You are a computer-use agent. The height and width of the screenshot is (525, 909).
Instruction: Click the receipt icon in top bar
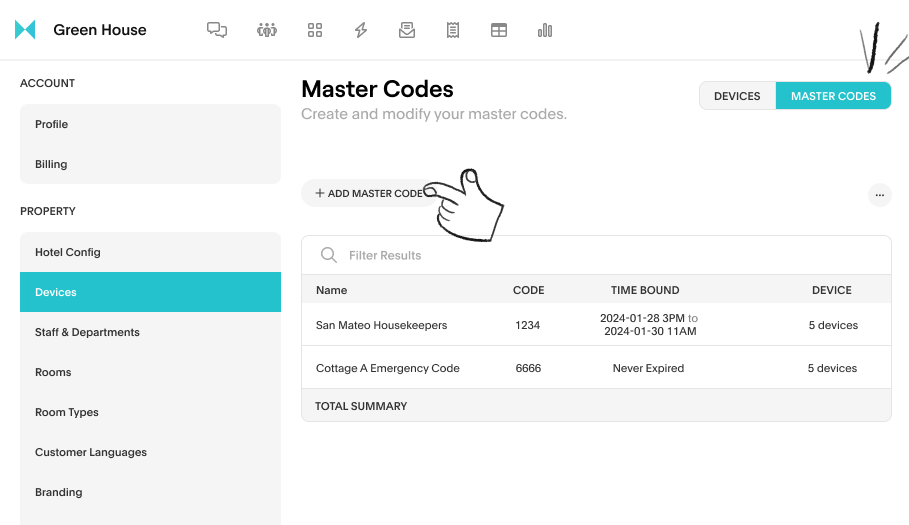point(453,30)
